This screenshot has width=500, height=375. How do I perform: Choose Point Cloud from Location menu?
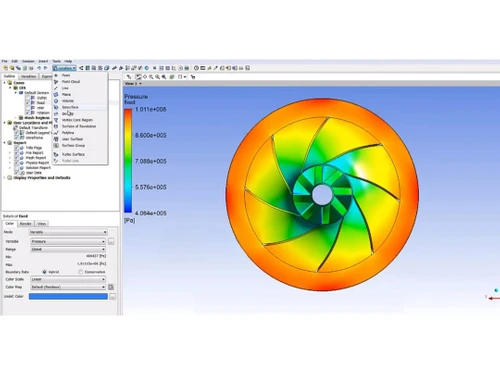pos(80,82)
